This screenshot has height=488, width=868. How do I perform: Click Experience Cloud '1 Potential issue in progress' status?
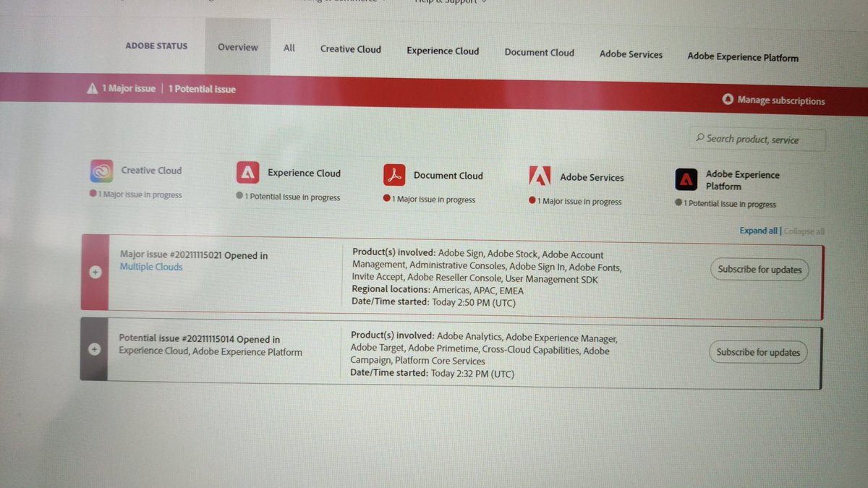(x=292, y=197)
